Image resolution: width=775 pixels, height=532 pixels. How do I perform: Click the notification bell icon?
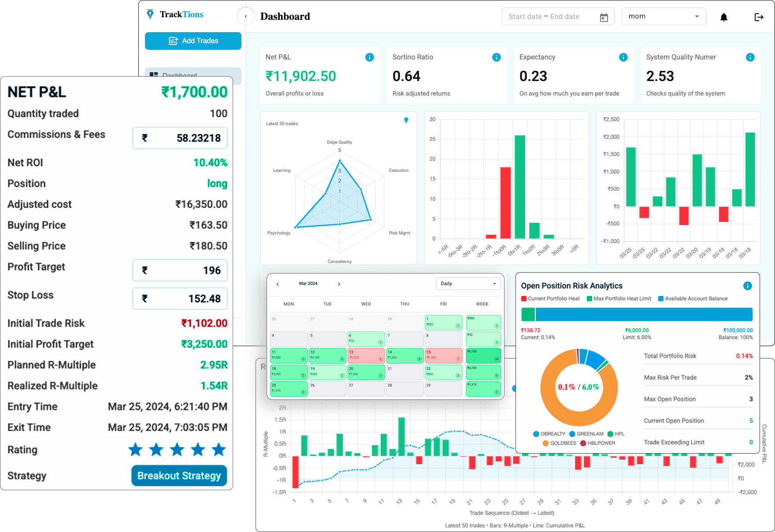coord(723,17)
